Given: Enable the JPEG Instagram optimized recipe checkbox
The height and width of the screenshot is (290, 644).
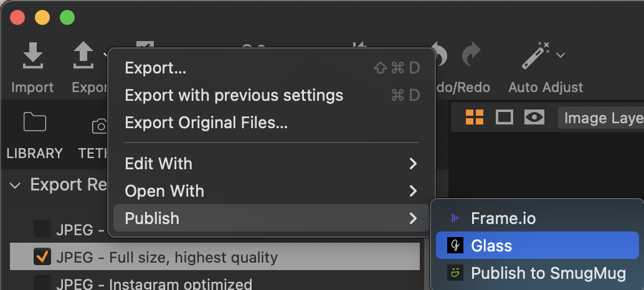Looking at the screenshot, I should click(x=42, y=283).
